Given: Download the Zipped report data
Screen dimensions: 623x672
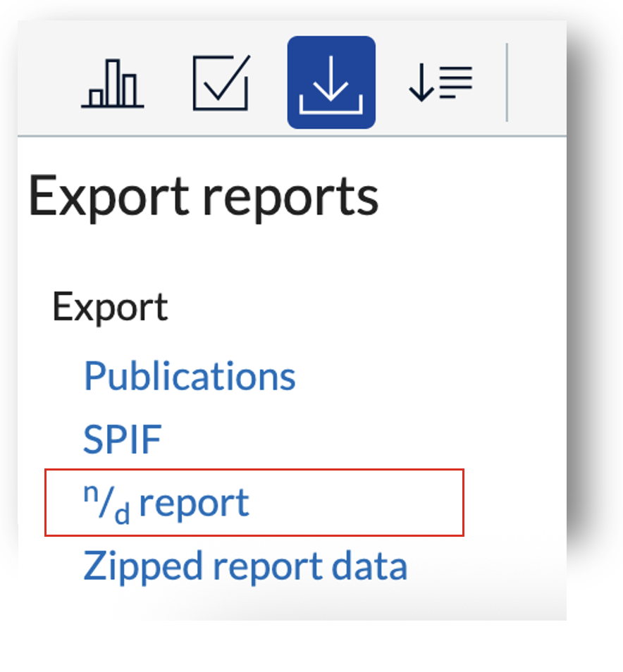Looking at the screenshot, I should pyautogui.click(x=245, y=566).
